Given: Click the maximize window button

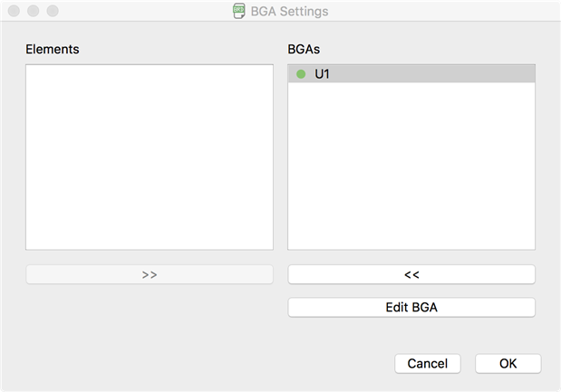Looking at the screenshot, I should click(x=52, y=12).
